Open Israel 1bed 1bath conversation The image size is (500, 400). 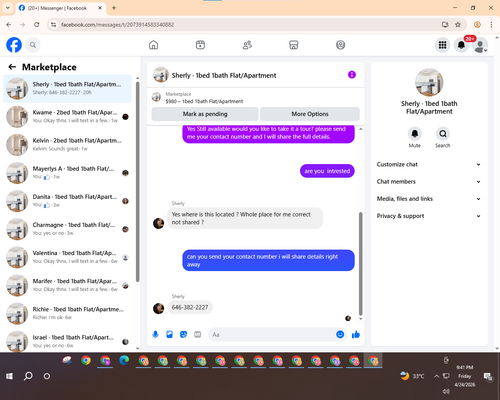pos(67,341)
